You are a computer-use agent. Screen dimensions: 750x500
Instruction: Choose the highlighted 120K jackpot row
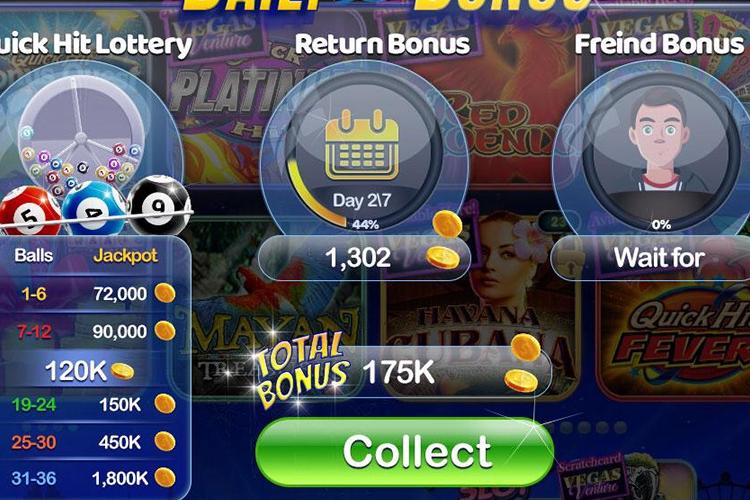[91, 370]
